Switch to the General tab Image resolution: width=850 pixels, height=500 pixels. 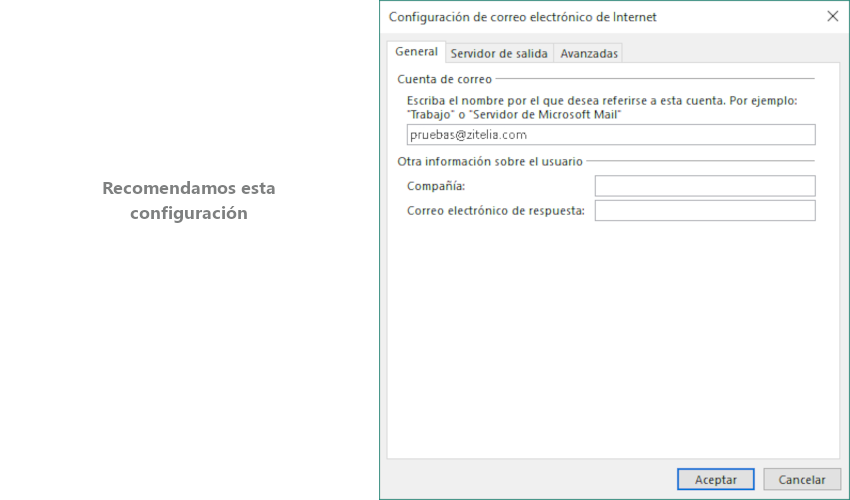[x=416, y=52]
